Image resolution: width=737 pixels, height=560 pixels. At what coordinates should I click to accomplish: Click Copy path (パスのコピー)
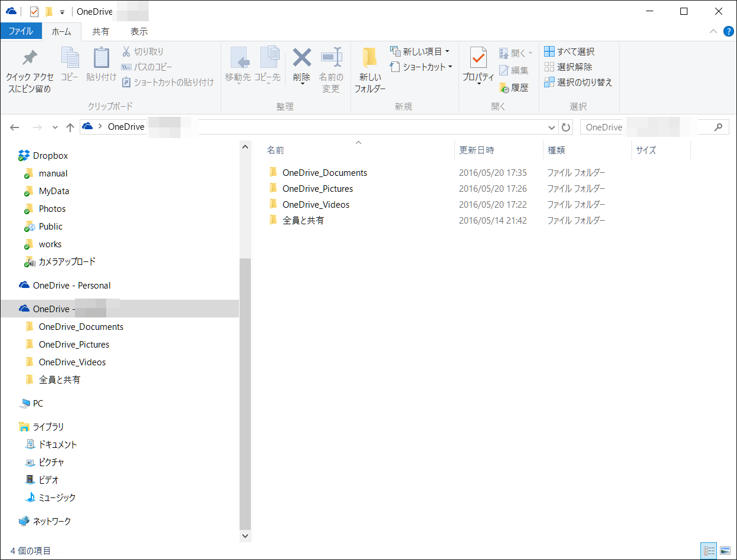click(147, 67)
